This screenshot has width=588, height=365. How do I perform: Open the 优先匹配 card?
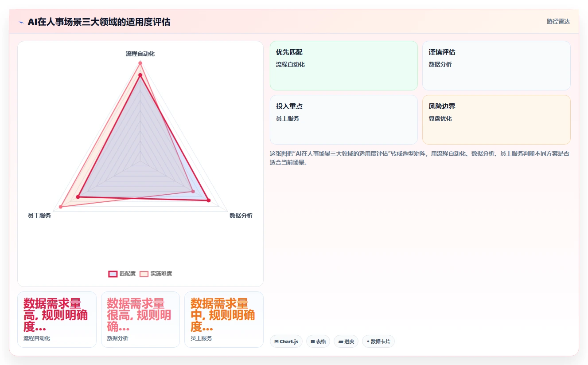click(x=344, y=66)
